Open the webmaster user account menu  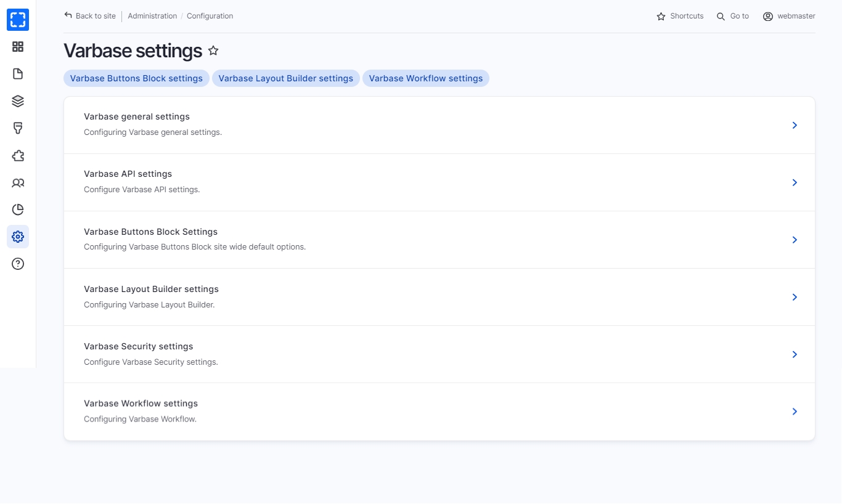click(789, 16)
